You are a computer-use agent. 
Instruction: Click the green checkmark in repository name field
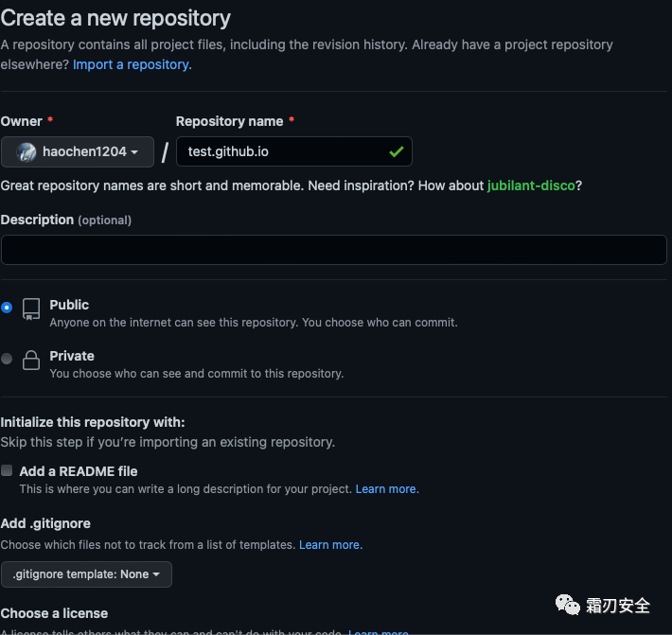(396, 151)
